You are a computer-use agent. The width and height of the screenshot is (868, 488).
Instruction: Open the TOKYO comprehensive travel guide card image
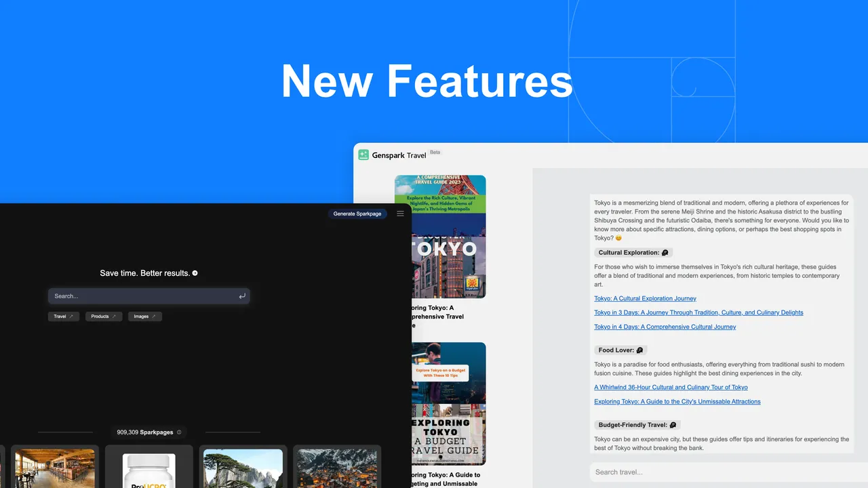point(448,237)
